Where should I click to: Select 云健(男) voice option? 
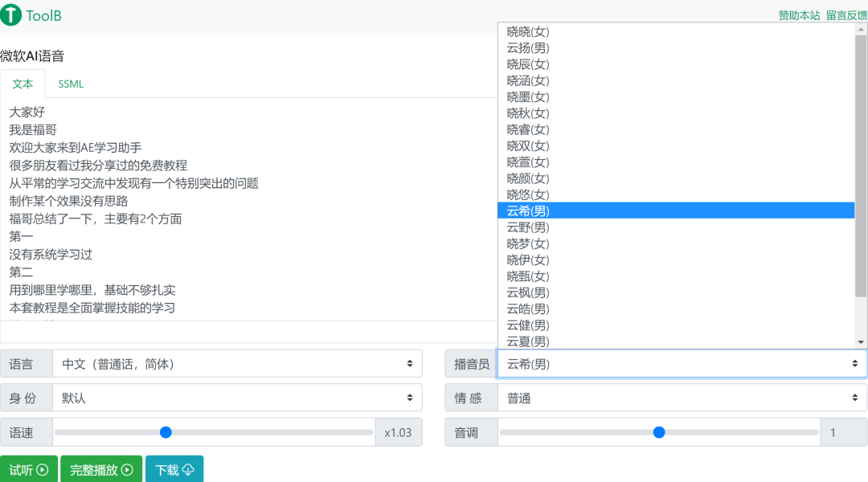click(676, 325)
